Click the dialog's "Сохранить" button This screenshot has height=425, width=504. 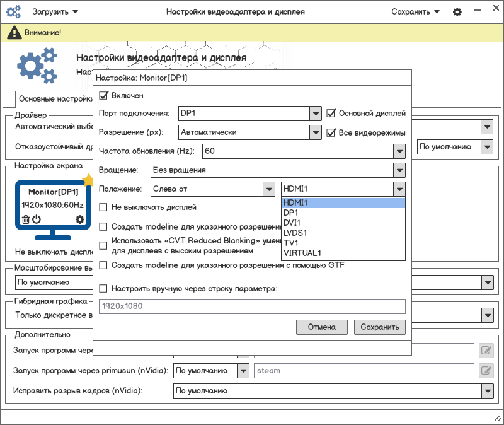coord(379,327)
